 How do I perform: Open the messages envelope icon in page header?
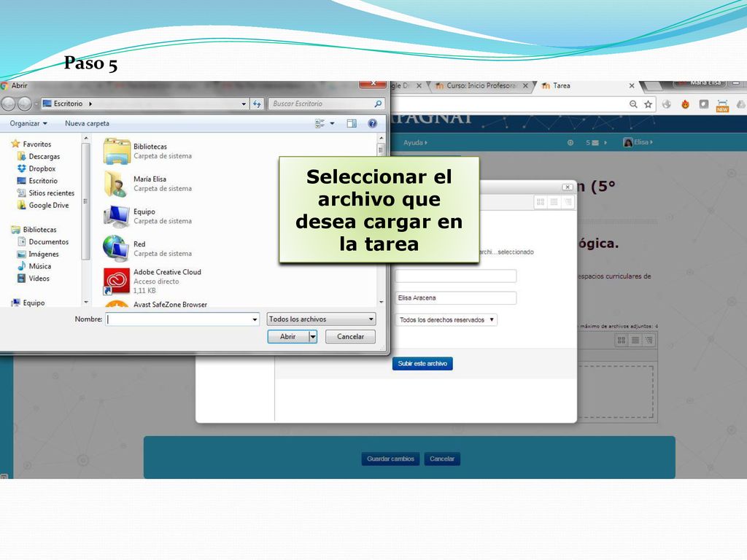[x=595, y=142]
